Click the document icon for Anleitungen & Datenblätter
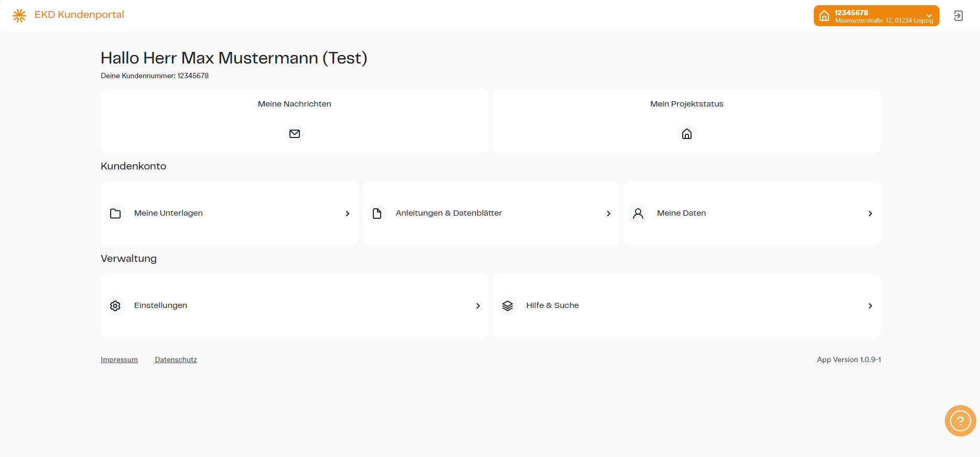 tap(377, 214)
